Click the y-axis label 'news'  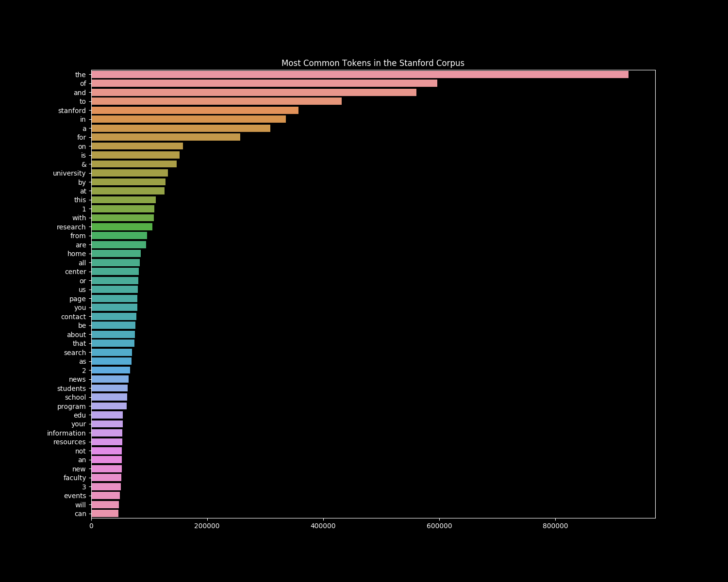coord(78,379)
